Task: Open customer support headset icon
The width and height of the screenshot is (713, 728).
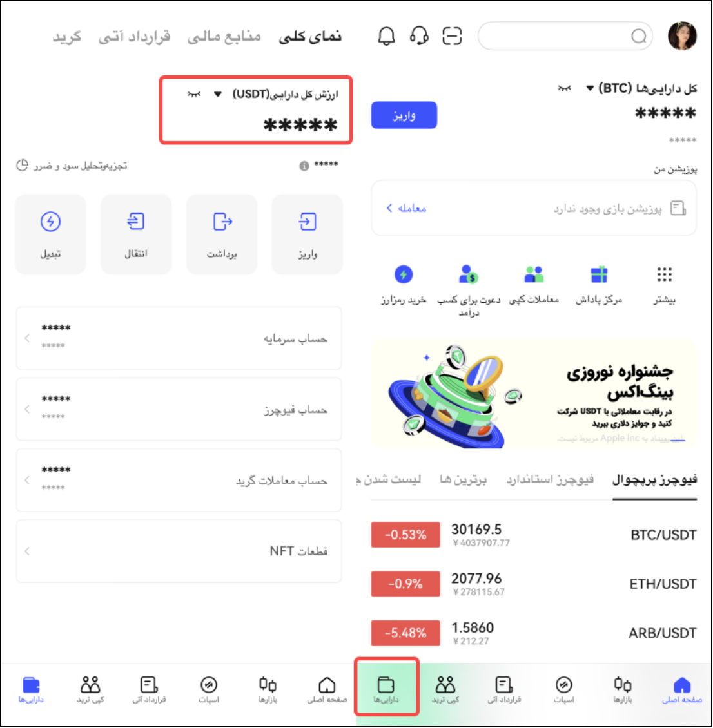Action: pyautogui.click(x=419, y=35)
